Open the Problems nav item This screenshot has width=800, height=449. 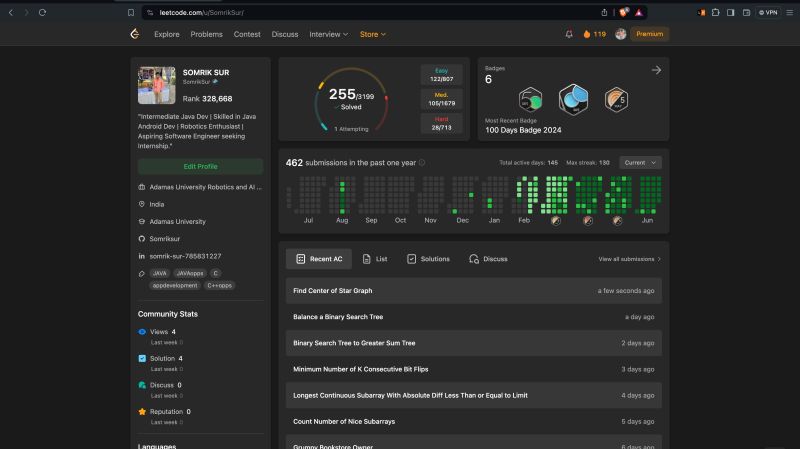207,34
